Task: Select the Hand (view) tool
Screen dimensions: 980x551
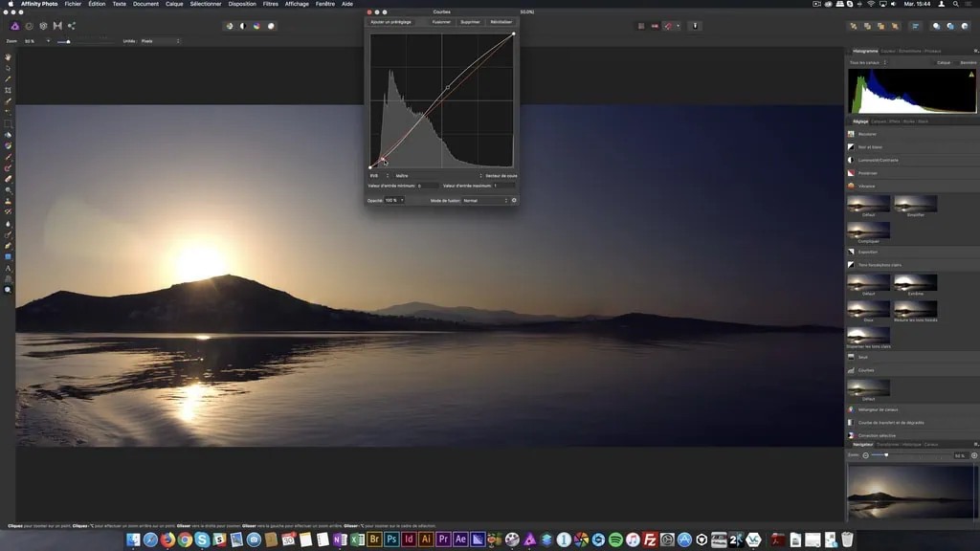Action: click(9, 57)
